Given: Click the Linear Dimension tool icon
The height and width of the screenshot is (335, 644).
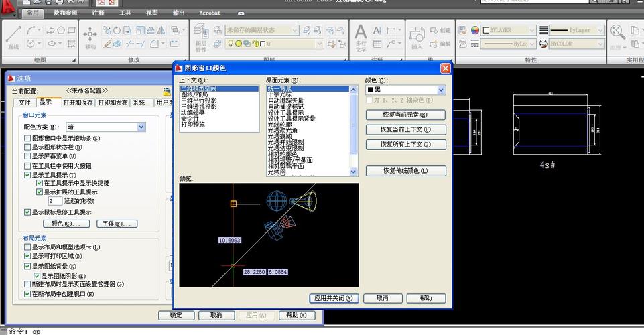Looking at the screenshot, I should point(391,30).
